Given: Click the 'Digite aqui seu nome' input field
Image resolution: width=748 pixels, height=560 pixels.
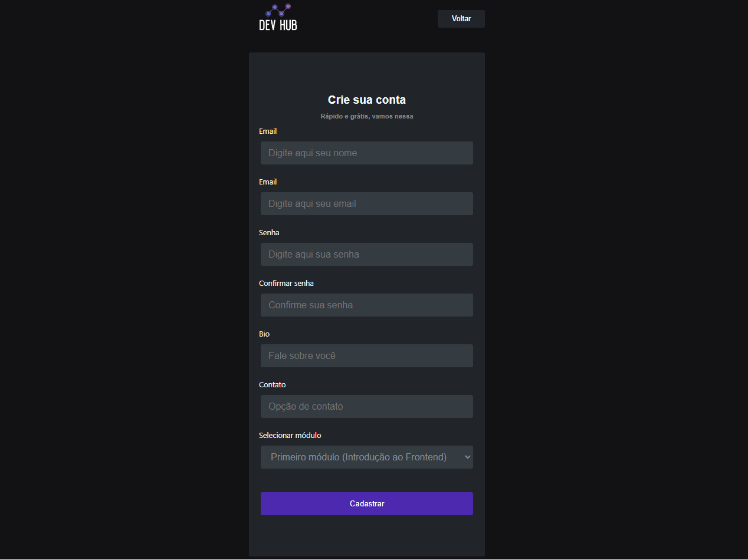Looking at the screenshot, I should (x=366, y=153).
